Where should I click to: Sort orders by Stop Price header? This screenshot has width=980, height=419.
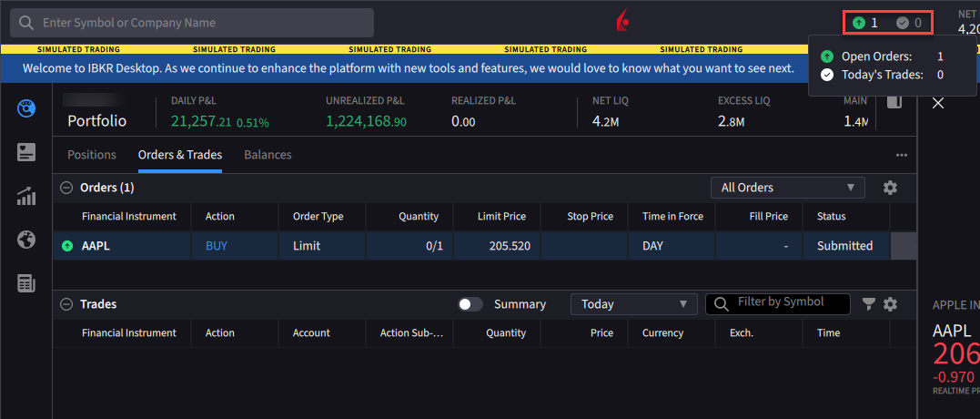[588, 217]
